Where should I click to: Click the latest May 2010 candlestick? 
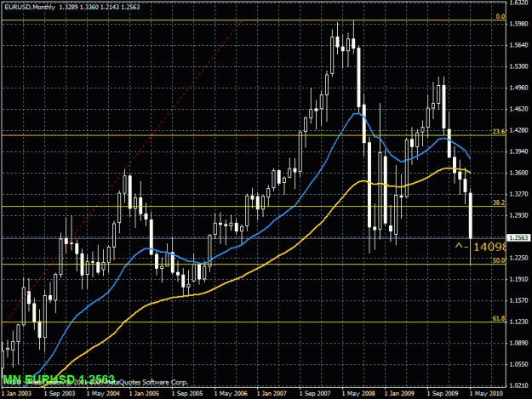click(x=471, y=215)
